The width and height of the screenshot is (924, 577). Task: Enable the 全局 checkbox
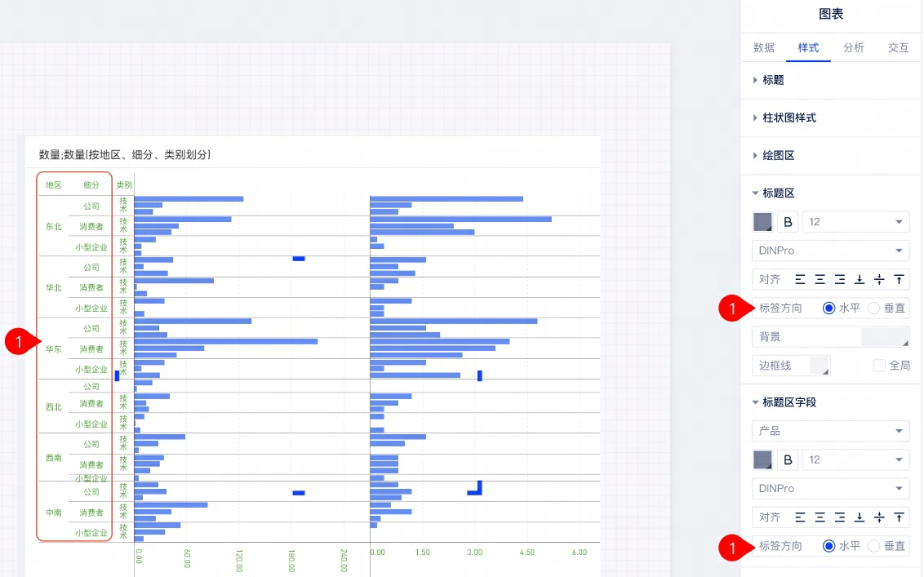tap(879, 366)
